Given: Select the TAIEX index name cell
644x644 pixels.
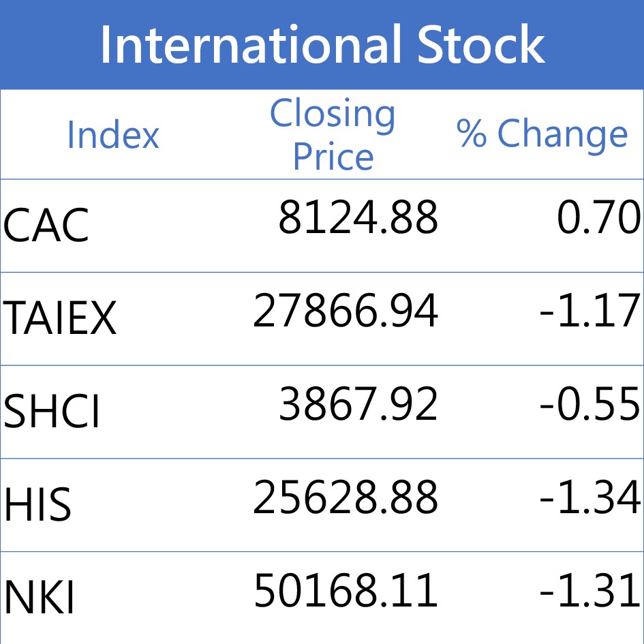Looking at the screenshot, I should pyautogui.click(x=60, y=319).
